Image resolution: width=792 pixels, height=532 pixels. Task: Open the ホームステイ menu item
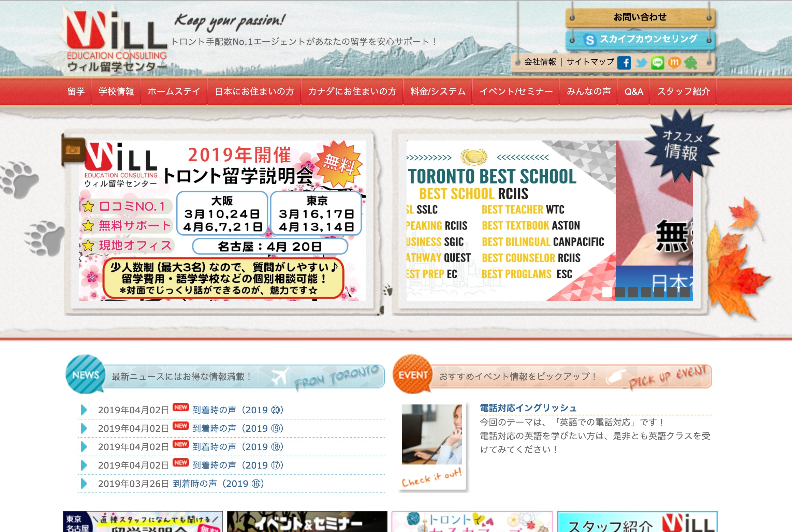click(174, 91)
